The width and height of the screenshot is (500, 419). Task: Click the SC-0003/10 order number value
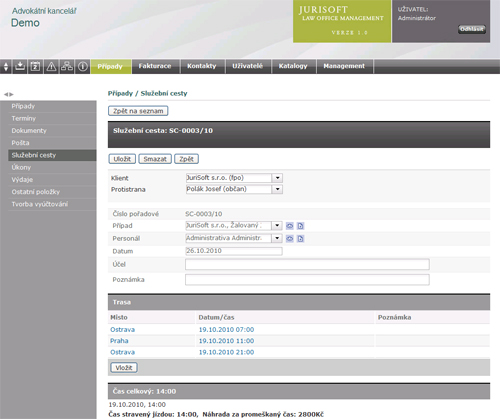(204, 214)
